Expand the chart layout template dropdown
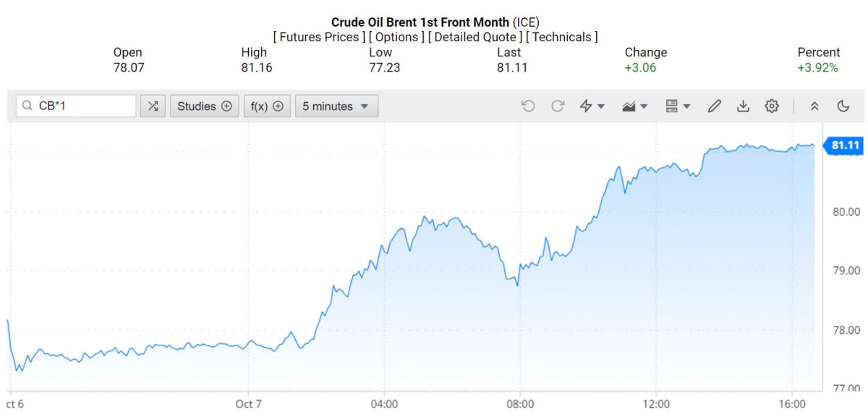The image size is (868, 412). coord(677,106)
